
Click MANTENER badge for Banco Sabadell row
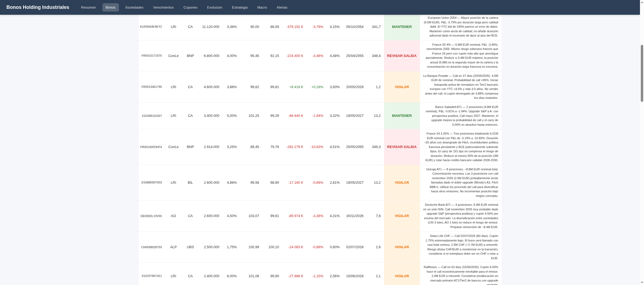402,116
